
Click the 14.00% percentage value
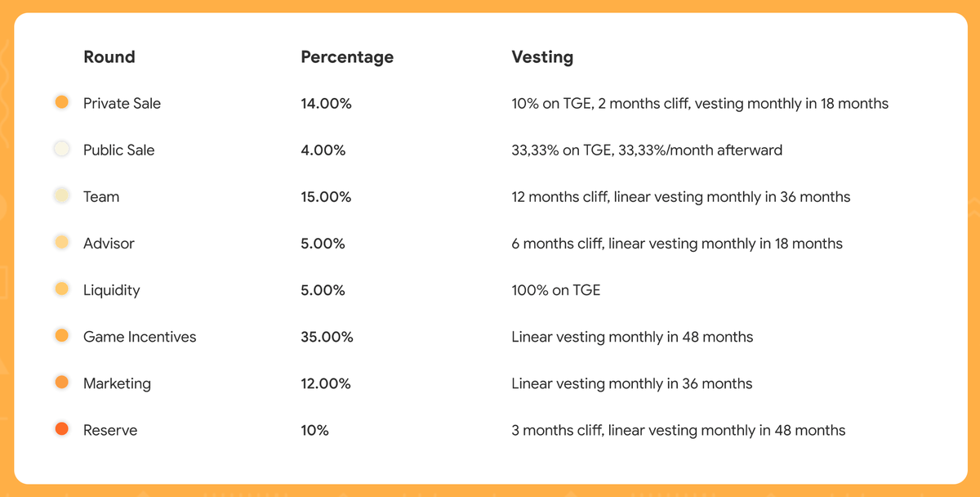pos(326,104)
